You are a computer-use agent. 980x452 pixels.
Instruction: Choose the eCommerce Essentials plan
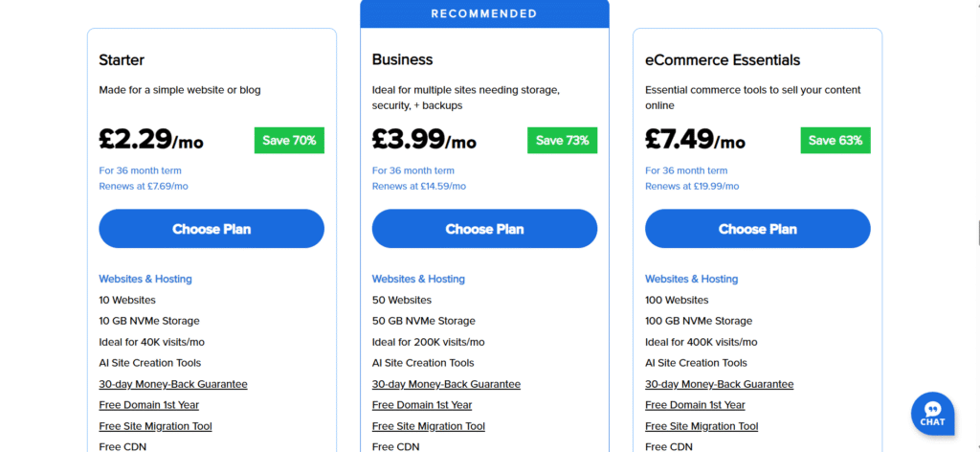point(758,229)
